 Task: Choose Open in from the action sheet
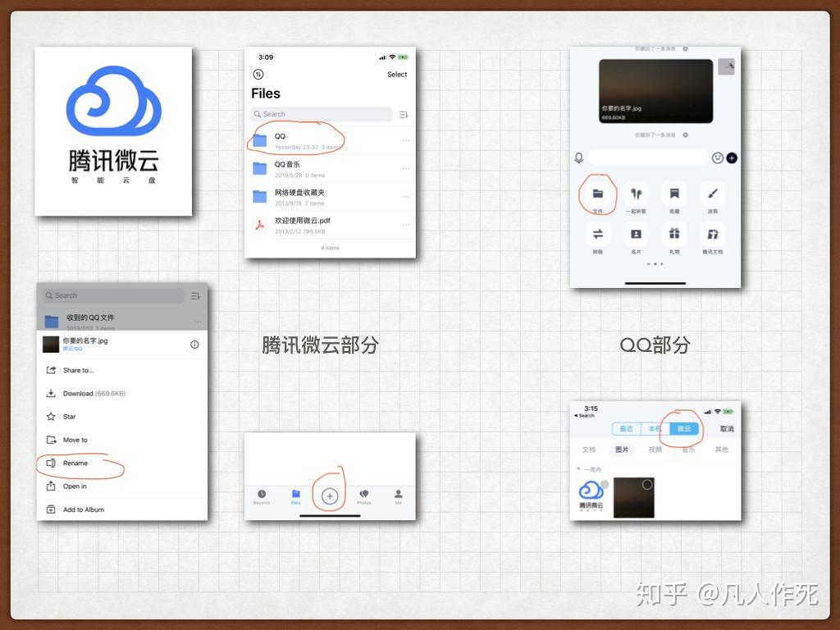click(x=122, y=486)
